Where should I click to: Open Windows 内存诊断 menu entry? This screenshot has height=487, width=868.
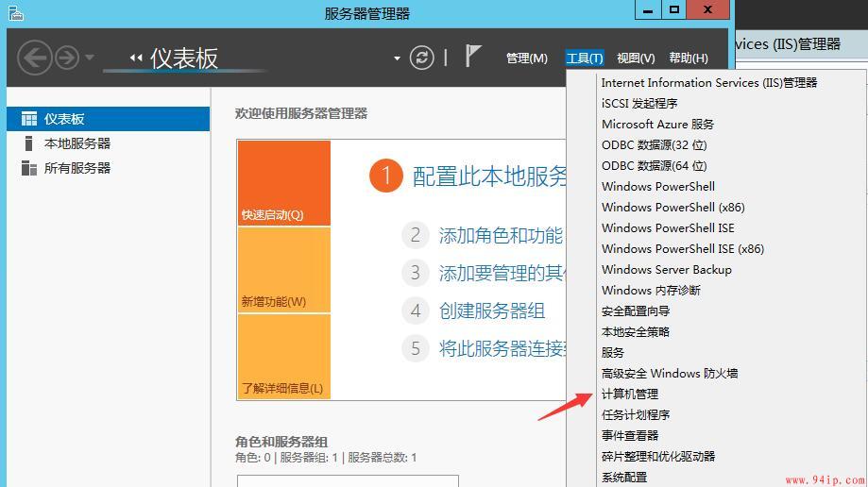click(651, 291)
